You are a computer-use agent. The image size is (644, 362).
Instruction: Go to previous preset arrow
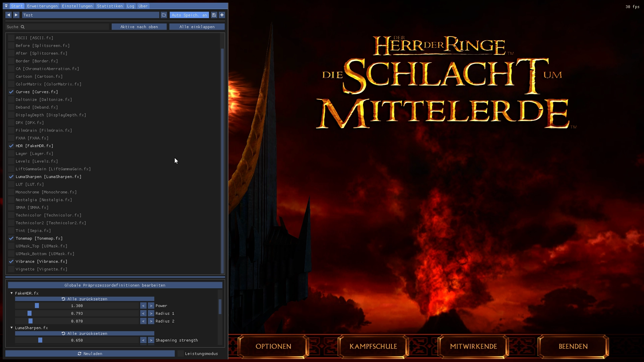[x=9, y=15]
